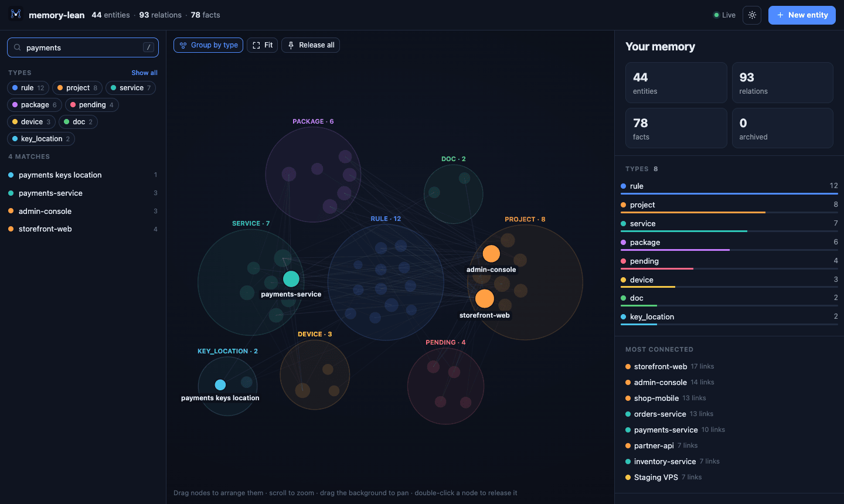Select key_location row in Types panel
Screen dimensions: 844x504
pos(729,318)
